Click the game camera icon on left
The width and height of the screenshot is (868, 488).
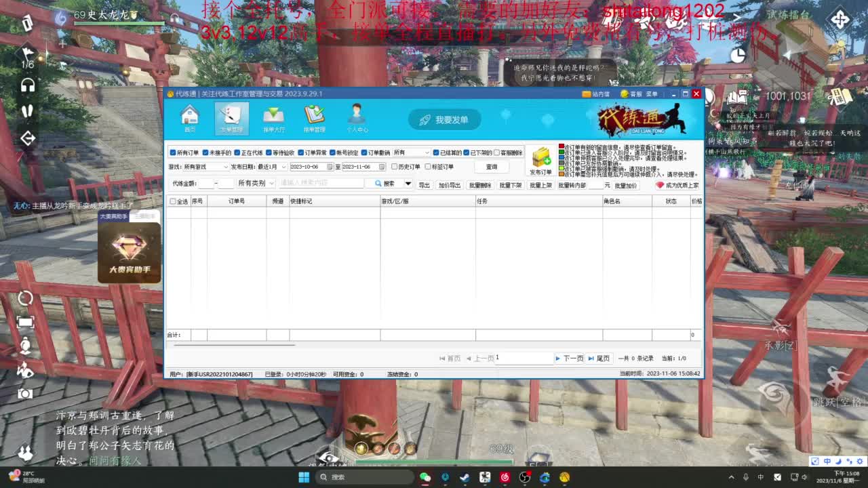pos(25,394)
